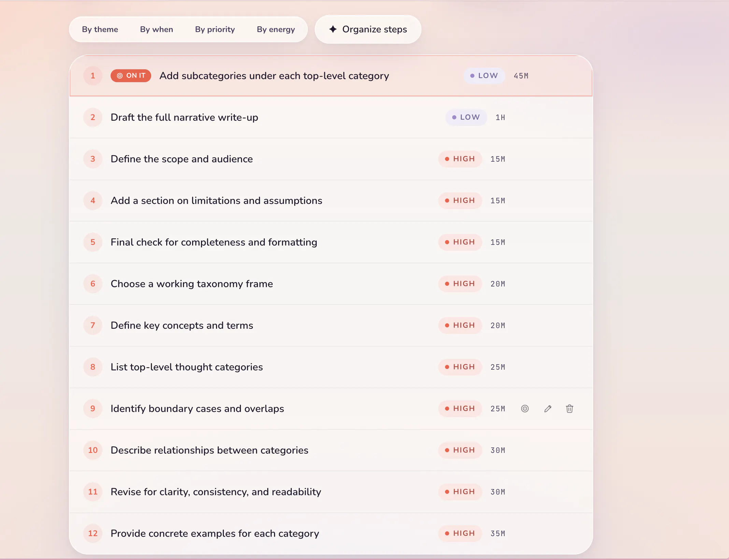Click HIGH badge on List top-level thought categories row
The height and width of the screenshot is (560, 729).
coord(460,367)
